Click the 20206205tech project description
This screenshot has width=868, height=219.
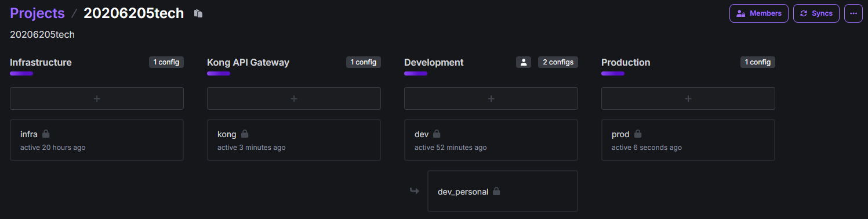pos(42,35)
